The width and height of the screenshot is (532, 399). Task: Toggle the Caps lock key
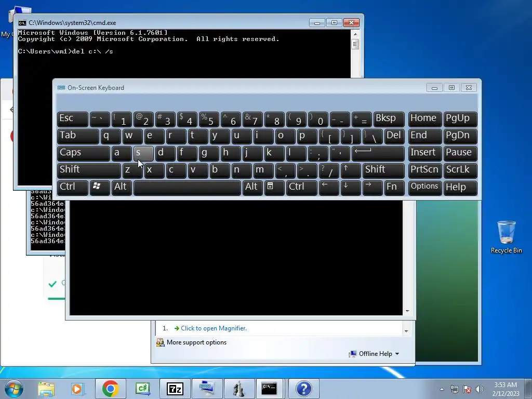coord(84,153)
